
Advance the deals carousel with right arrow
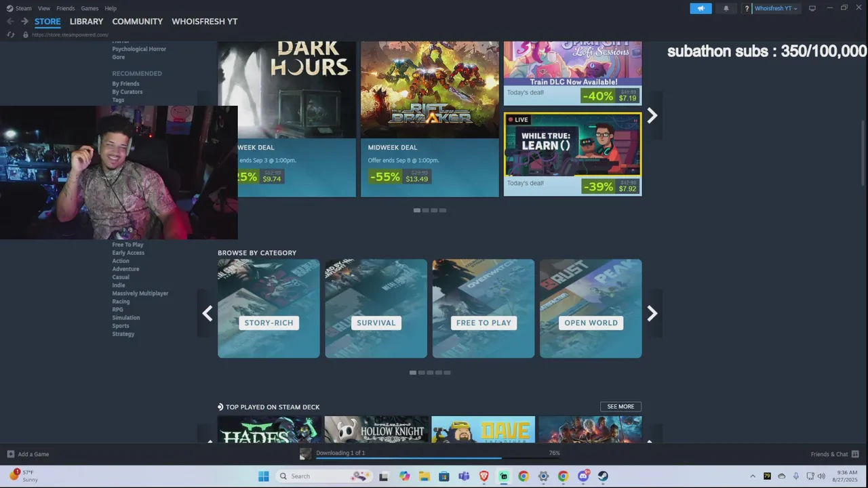click(x=652, y=116)
